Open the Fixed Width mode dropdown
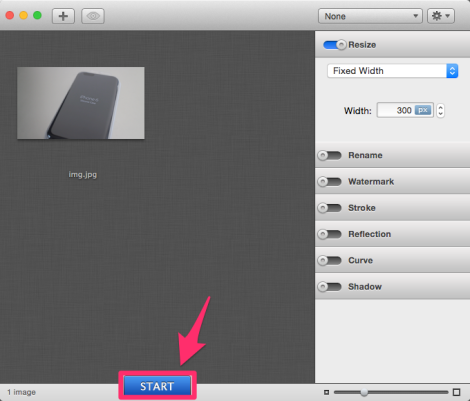This screenshot has height=401, width=470. point(393,71)
